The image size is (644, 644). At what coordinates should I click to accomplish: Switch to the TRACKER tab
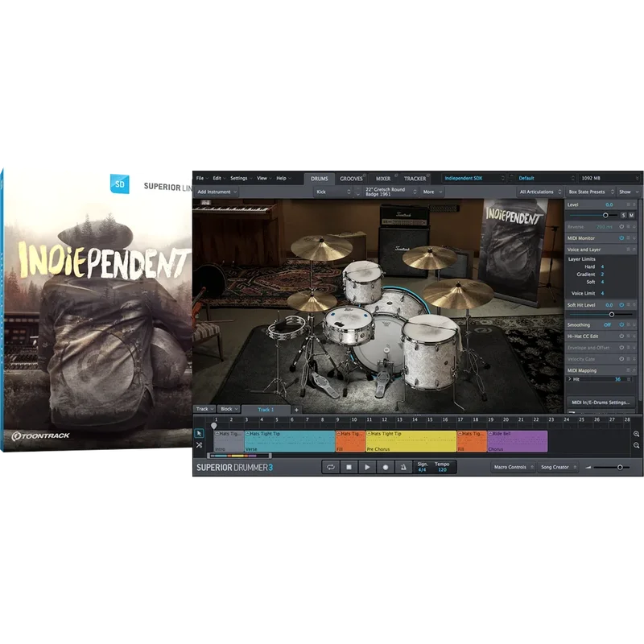coord(415,179)
